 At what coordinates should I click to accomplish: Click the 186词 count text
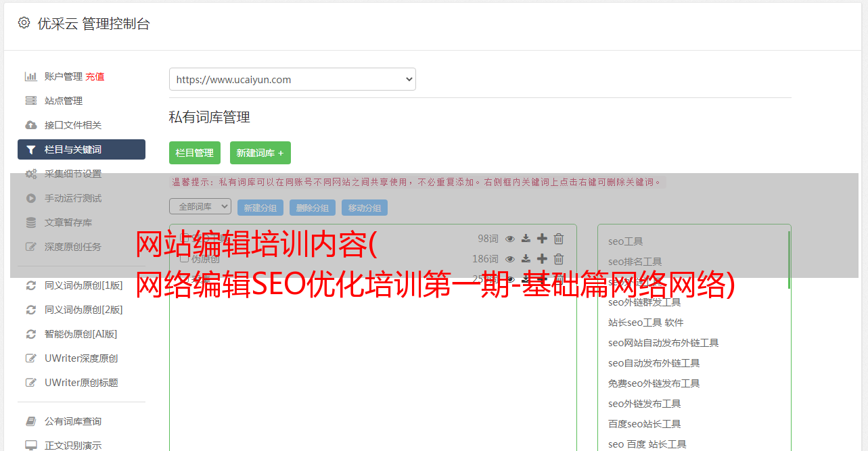click(x=485, y=259)
